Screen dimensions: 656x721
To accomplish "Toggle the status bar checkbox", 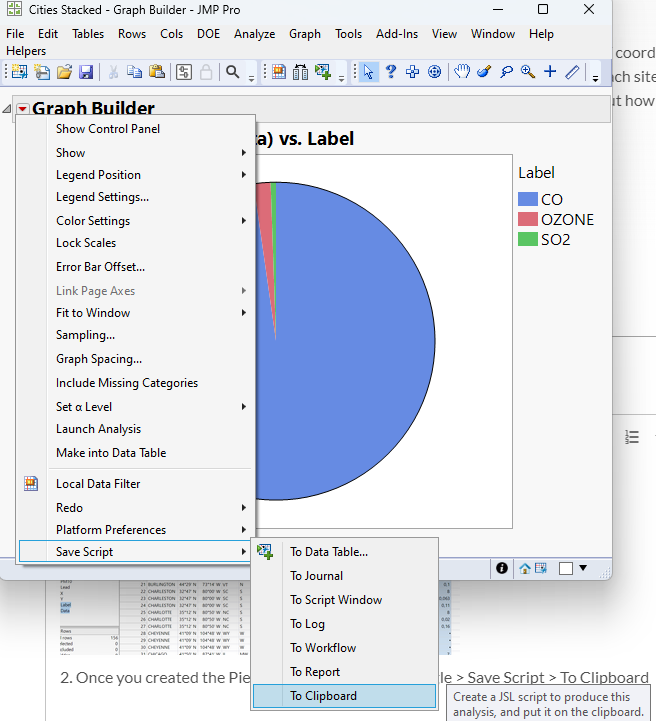I will tap(566, 569).
